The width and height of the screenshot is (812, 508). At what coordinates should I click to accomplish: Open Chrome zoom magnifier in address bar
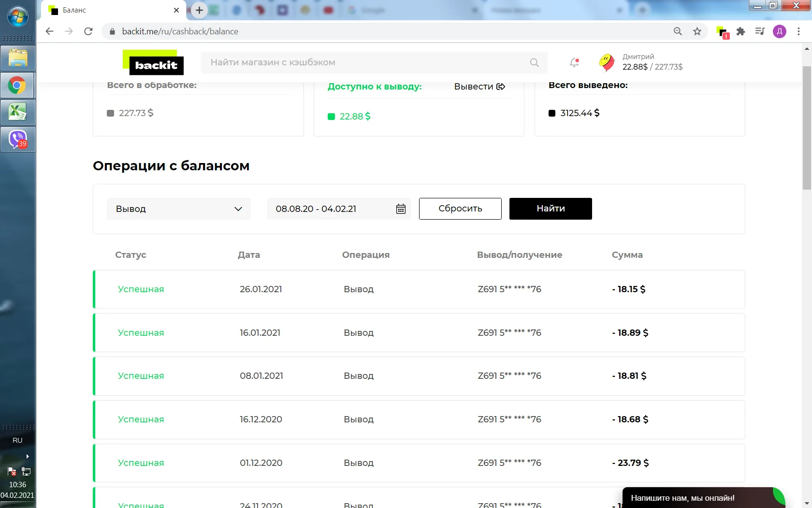click(x=678, y=31)
